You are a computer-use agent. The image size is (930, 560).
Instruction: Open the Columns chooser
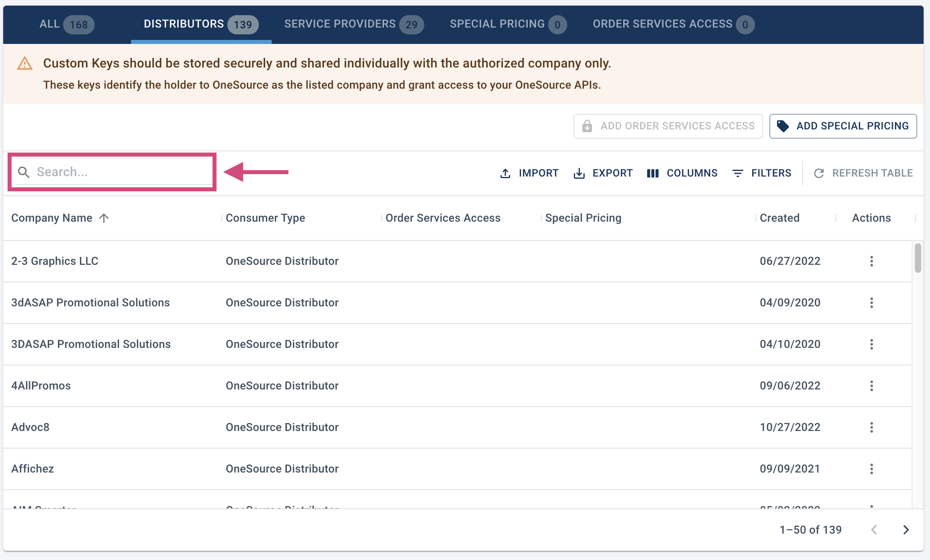[x=682, y=173]
